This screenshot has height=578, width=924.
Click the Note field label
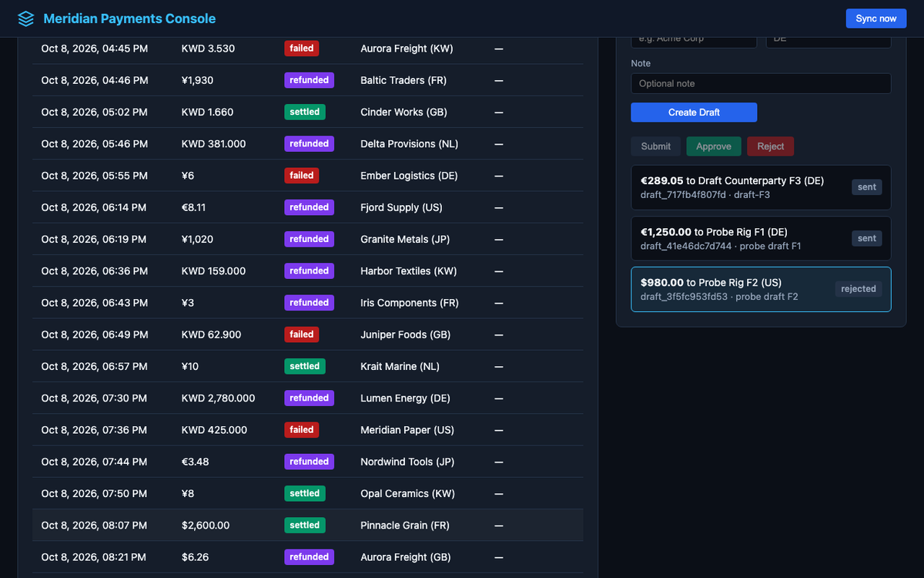641,63
